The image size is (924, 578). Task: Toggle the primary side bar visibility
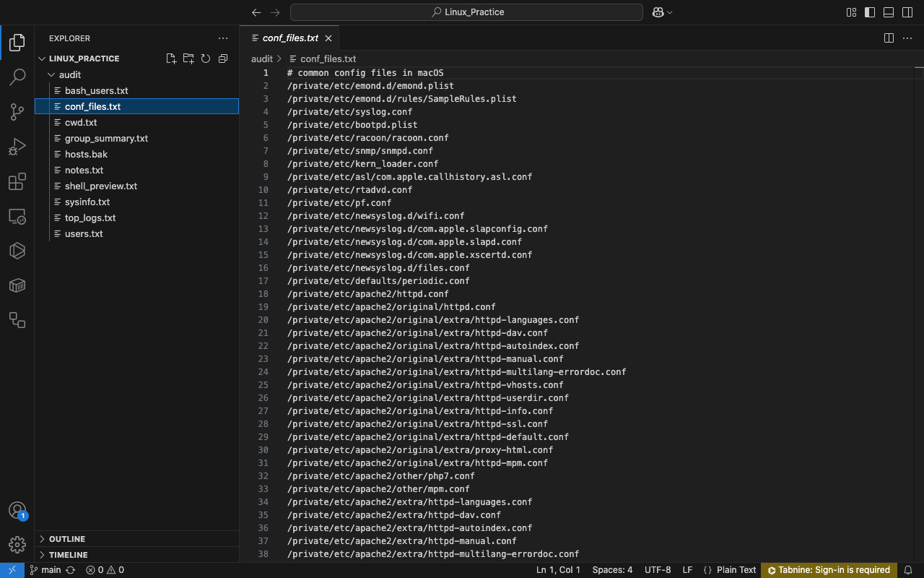870,12
